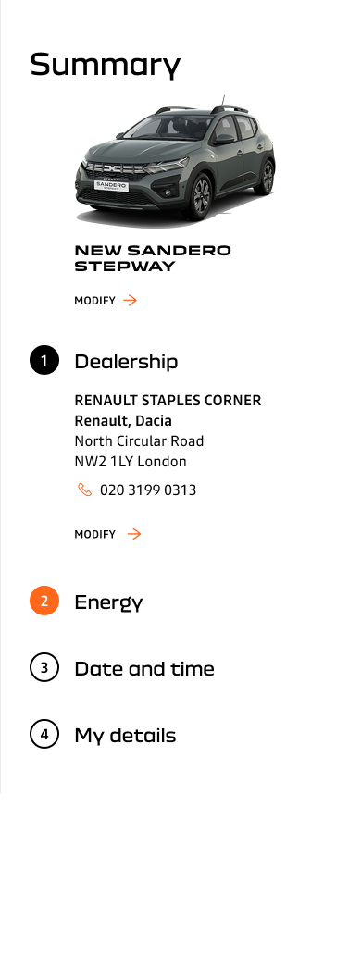Open the Sandero Stepway car image
Image resolution: width=361 pixels, height=980 pixels.
tap(175, 161)
